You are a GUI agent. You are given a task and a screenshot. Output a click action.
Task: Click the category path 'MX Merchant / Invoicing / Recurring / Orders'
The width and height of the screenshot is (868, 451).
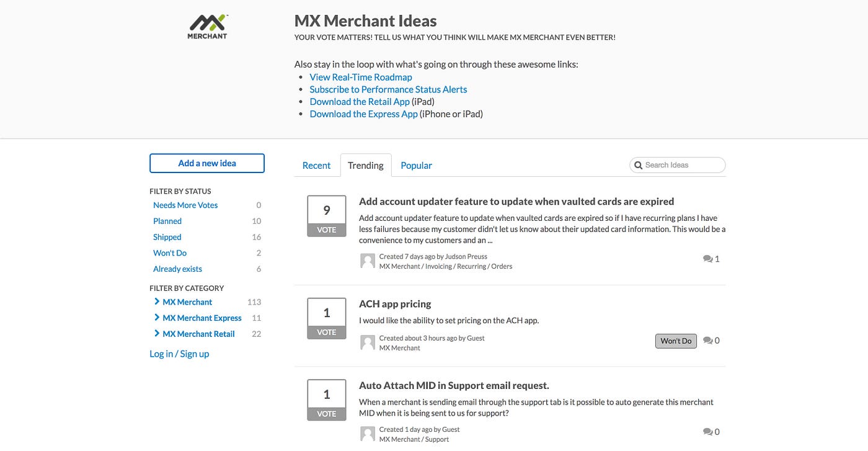pyautogui.click(x=446, y=266)
